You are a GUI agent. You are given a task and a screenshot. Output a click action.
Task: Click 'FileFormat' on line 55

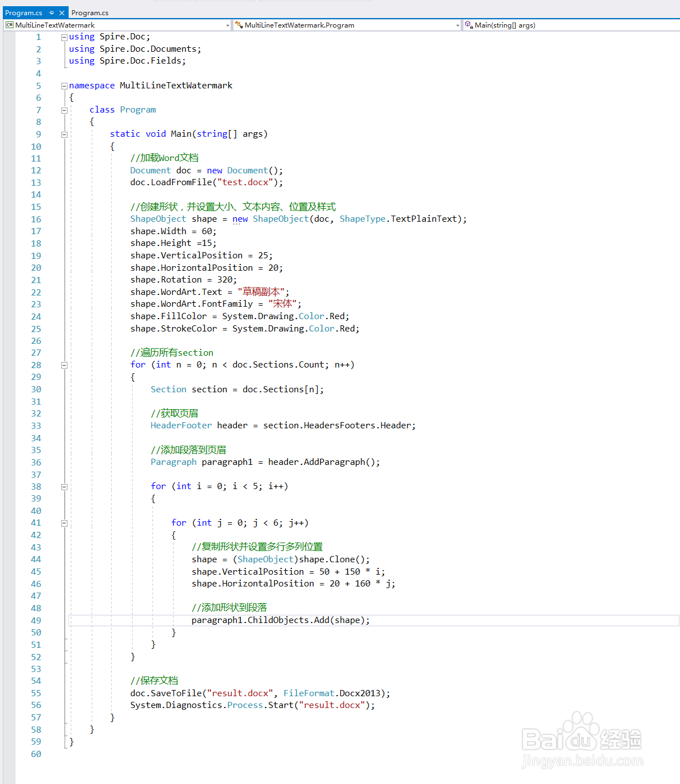308,693
